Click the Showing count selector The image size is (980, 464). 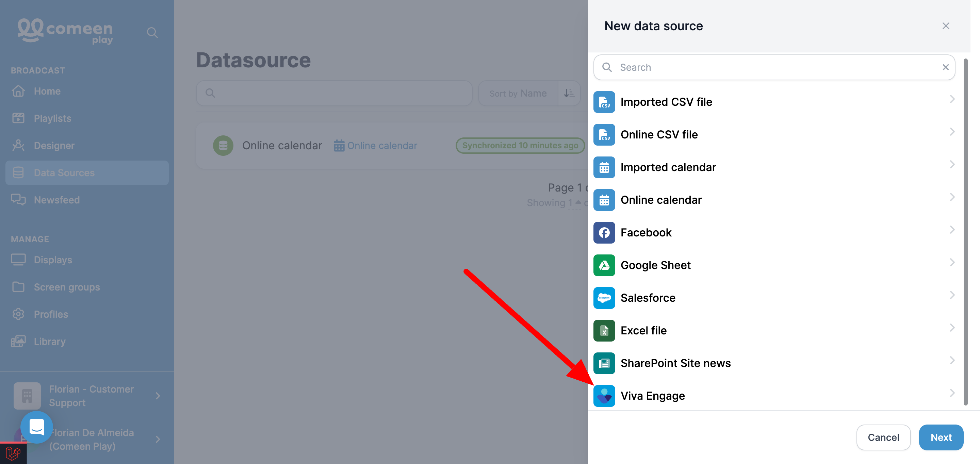click(574, 203)
